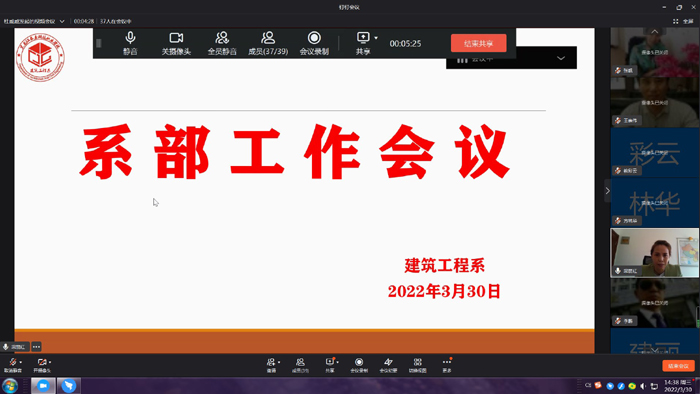The image size is (700, 394).
Task: Click the 共享 share screen icon
Action: pos(363,38)
